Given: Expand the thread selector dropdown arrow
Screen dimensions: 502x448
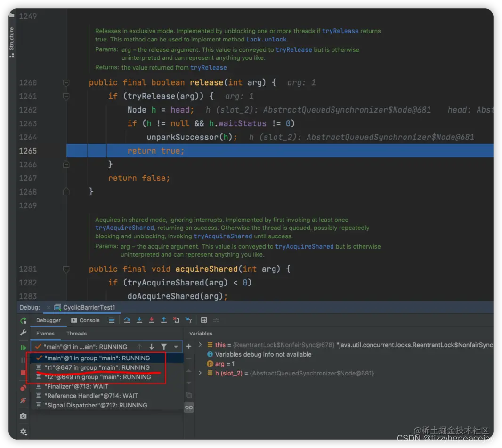Looking at the screenshot, I should [176, 347].
